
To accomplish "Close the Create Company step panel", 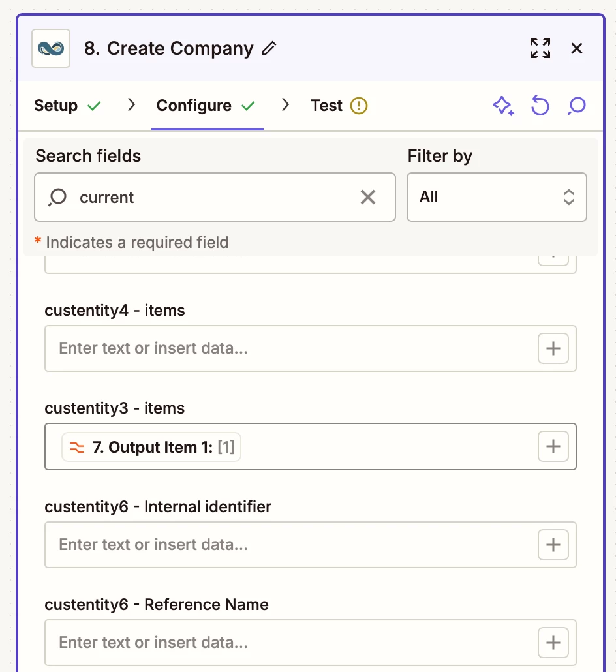I will [x=577, y=48].
